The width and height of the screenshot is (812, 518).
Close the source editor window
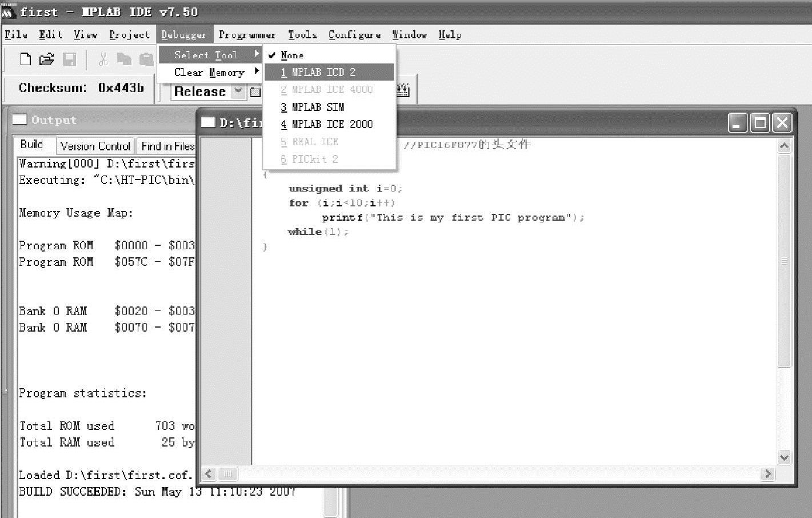click(x=782, y=123)
